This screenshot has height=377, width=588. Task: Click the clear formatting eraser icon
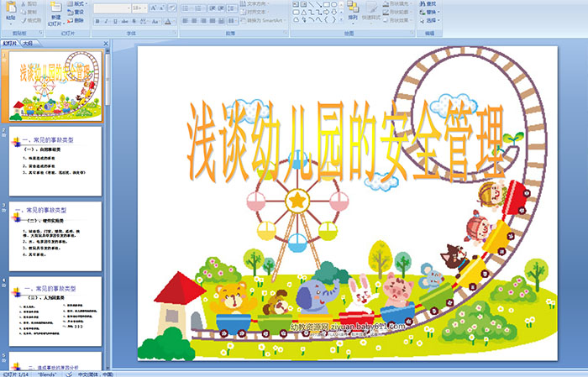click(x=172, y=8)
